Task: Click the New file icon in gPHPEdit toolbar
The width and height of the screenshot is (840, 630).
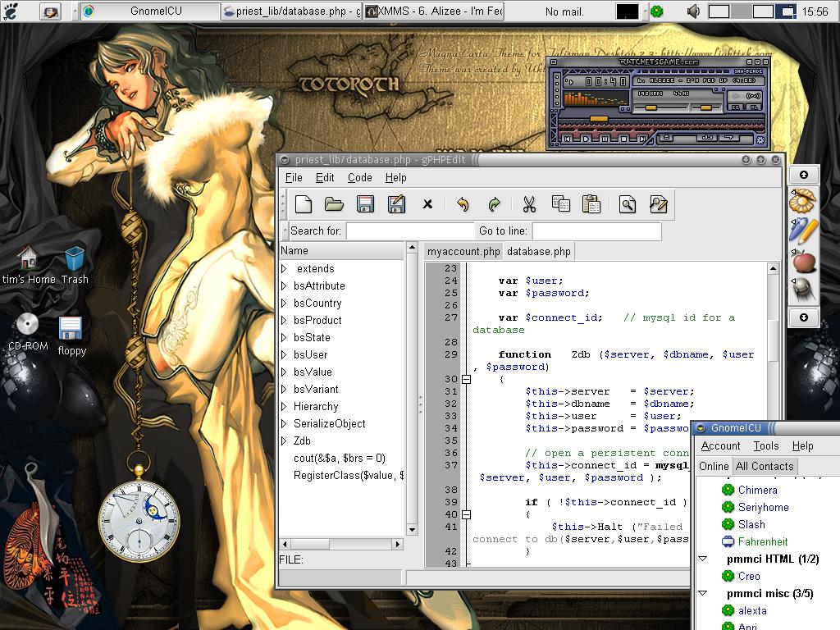Action: tap(304, 204)
